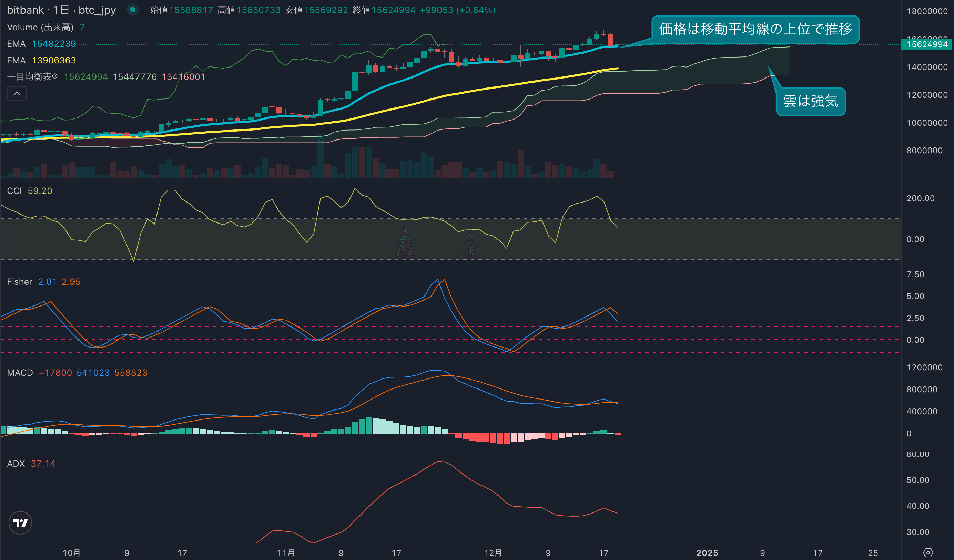The image size is (954, 560).
Task: Click the bitbank btc_jpy symbol title
Action: pos(61,10)
